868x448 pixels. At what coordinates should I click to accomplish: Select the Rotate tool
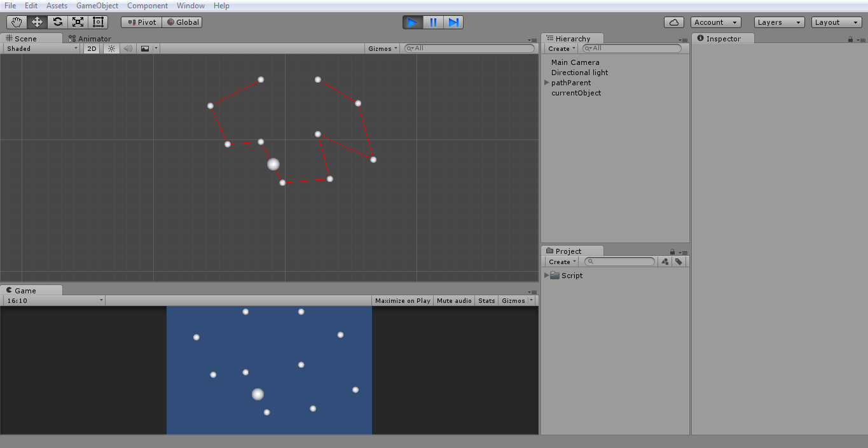click(57, 22)
